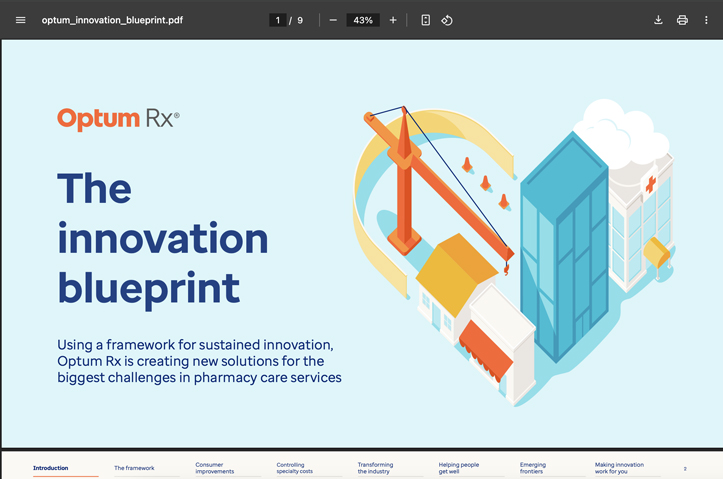Click the 43% zoom level field
723x479 pixels.
point(363,20)
